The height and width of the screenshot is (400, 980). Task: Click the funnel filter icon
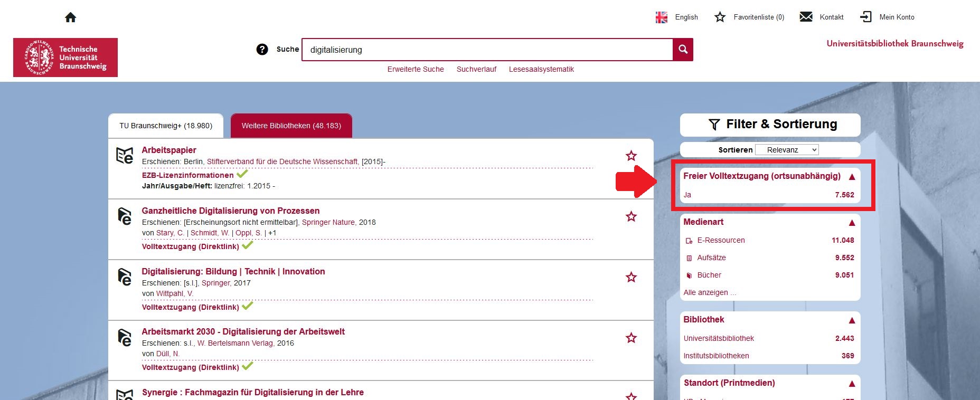pos(714,125)
